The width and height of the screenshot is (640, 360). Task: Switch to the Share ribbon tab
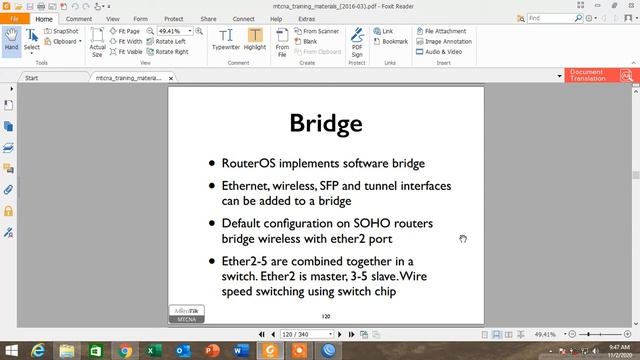208,19
